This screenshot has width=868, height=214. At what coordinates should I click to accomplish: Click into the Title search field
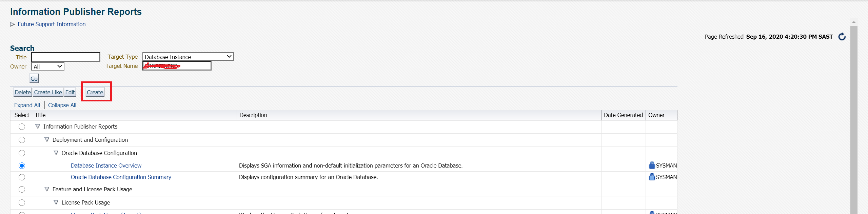point(66,57)
